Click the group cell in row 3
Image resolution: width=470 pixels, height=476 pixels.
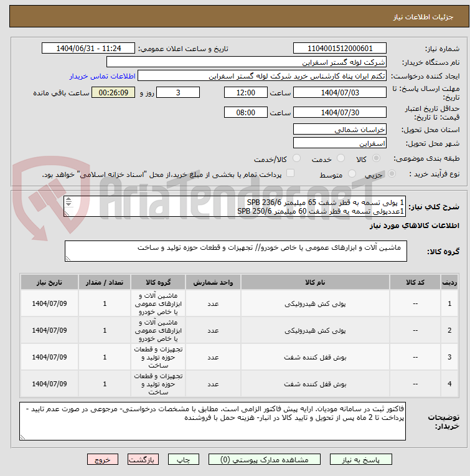(158, 357)
